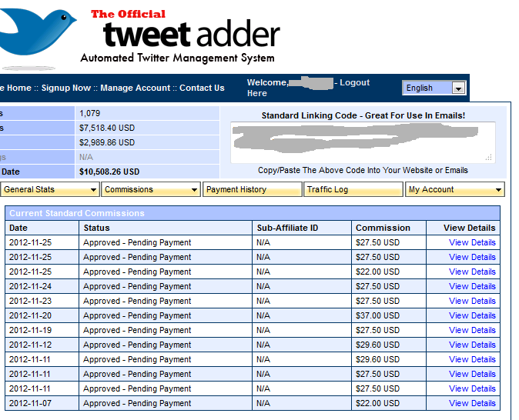519x420 pixels.
Task: Select the $7,518.40 USD value
Action: click(x=107, y=128)
